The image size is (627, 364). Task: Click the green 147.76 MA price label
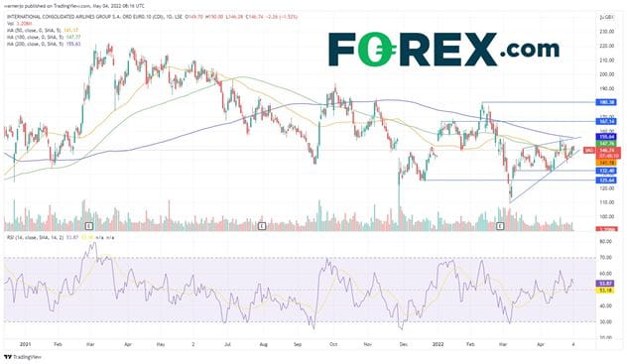point(605,143)
